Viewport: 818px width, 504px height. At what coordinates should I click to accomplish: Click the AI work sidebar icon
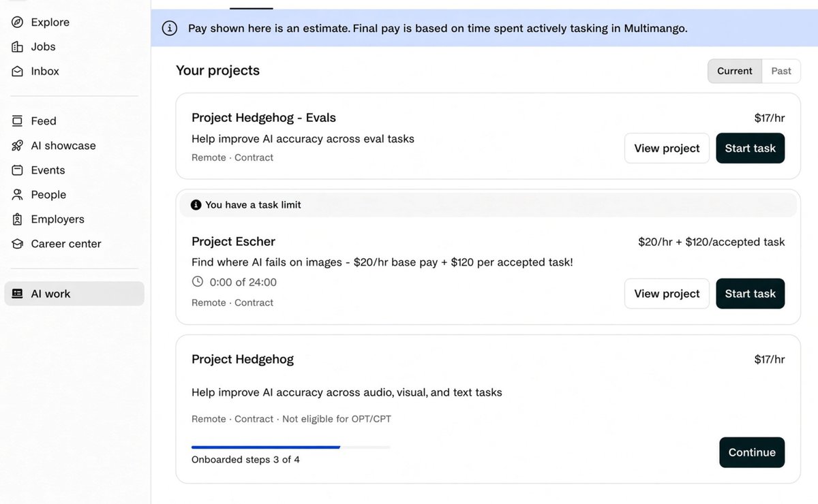[18, 294]
